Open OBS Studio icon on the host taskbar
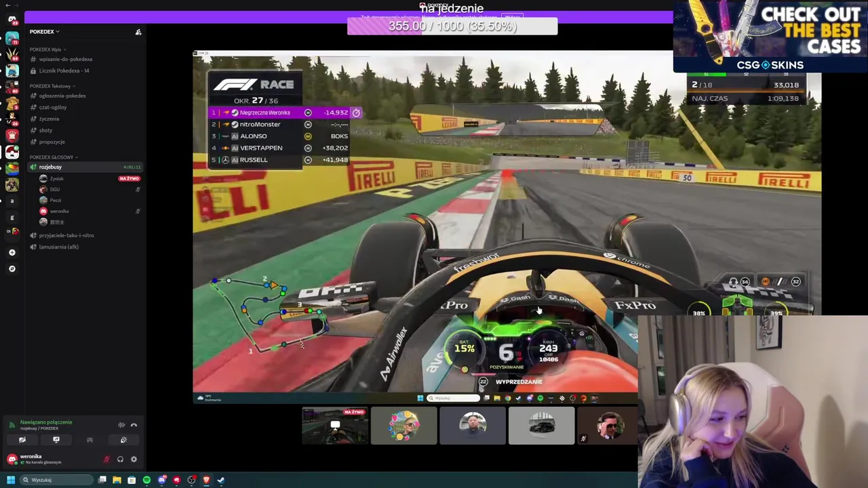 click(x=191, y=480)
